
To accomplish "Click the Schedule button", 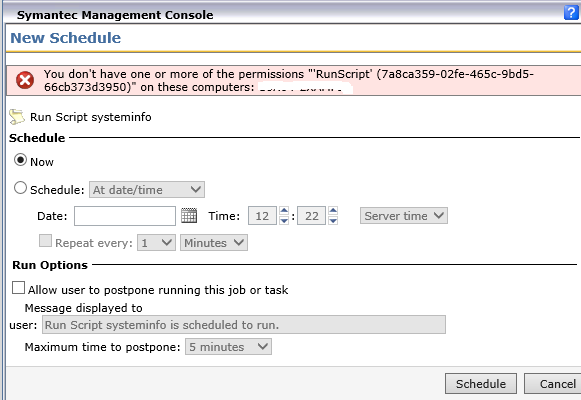I will pyautogui.click(x=481, y=384).
